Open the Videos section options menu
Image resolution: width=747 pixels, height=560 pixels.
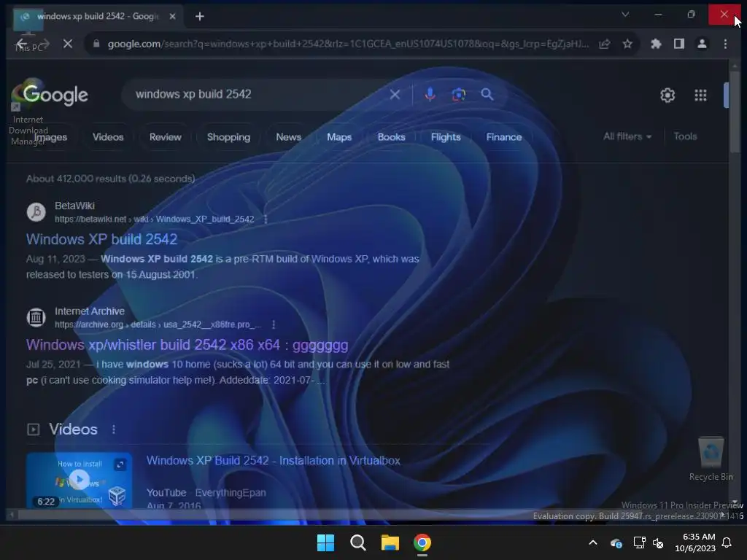coord(113,429)
